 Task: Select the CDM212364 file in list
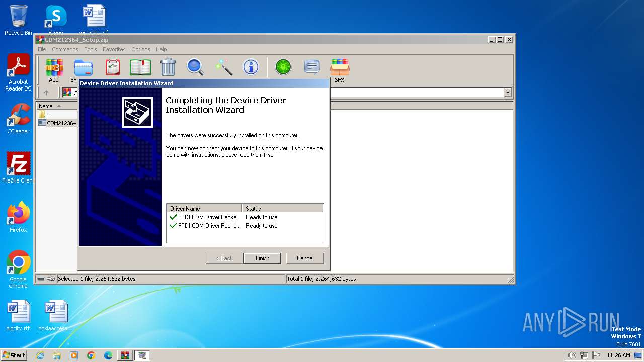[x=58, y=123]
